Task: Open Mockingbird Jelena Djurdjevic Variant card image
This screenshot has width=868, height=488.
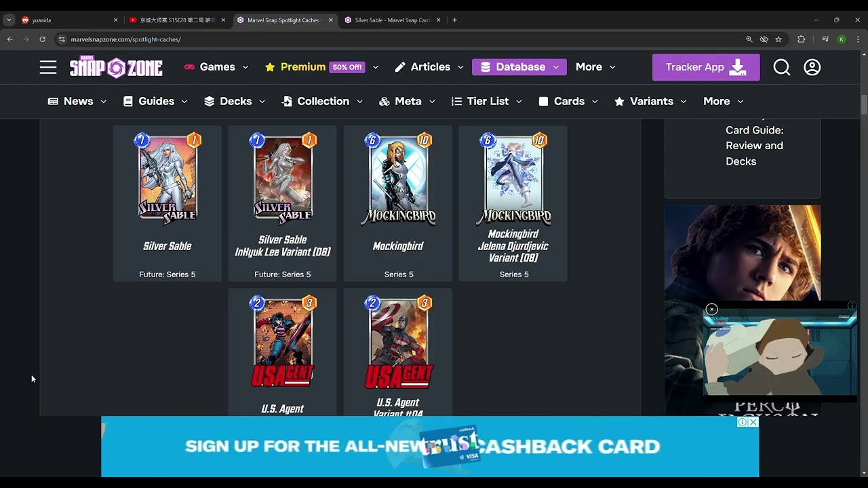Action: (513, 178)
